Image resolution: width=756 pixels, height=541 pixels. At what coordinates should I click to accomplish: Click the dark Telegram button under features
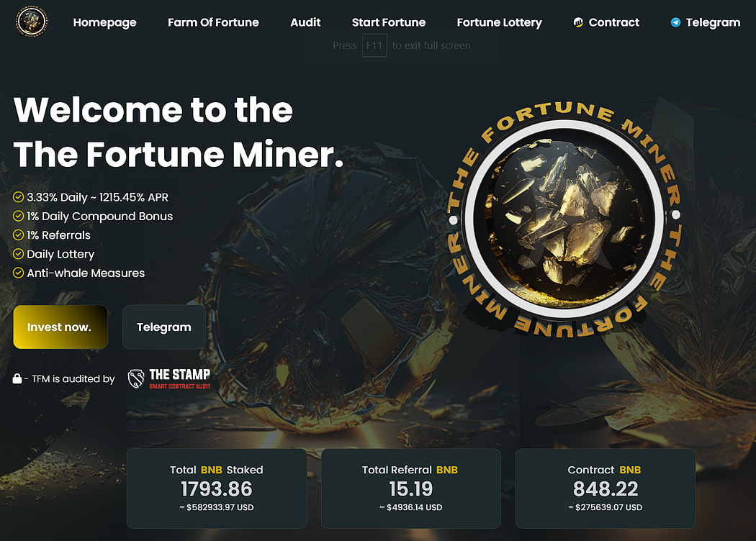[x=164, y=327]
